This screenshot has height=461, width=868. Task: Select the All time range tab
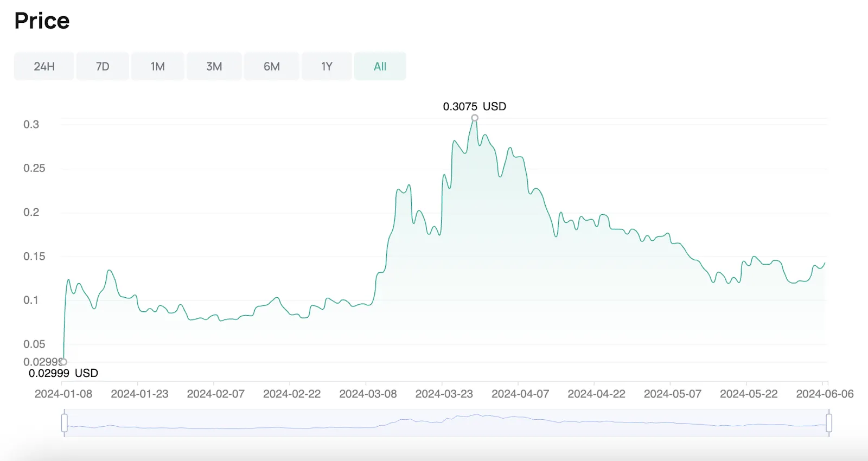click(380, 66)
